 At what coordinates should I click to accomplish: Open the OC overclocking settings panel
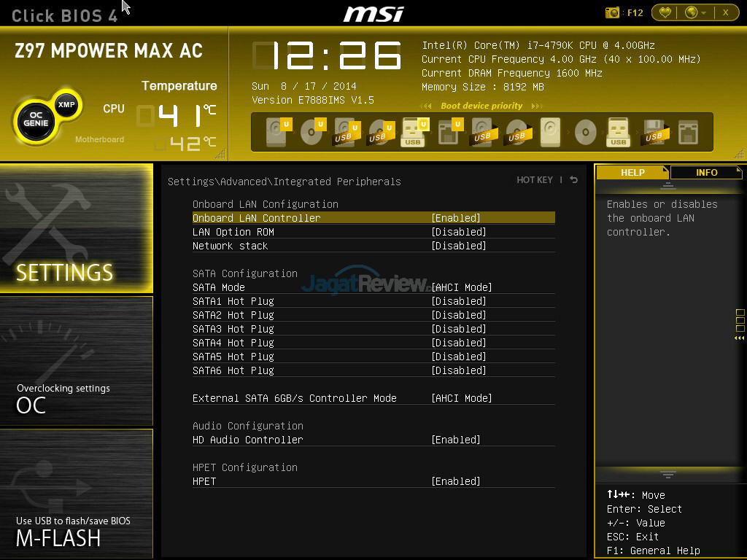(76, 360)
